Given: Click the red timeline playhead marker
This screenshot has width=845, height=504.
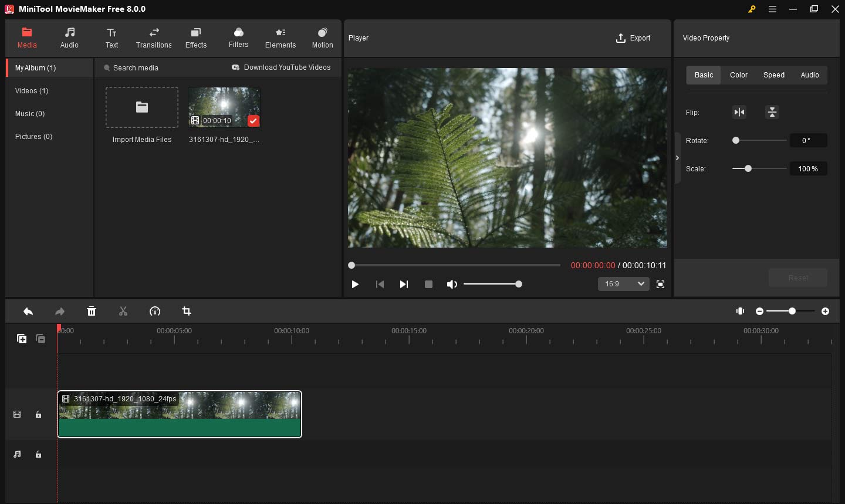Looking at the screenshot, I should (58, 330).
